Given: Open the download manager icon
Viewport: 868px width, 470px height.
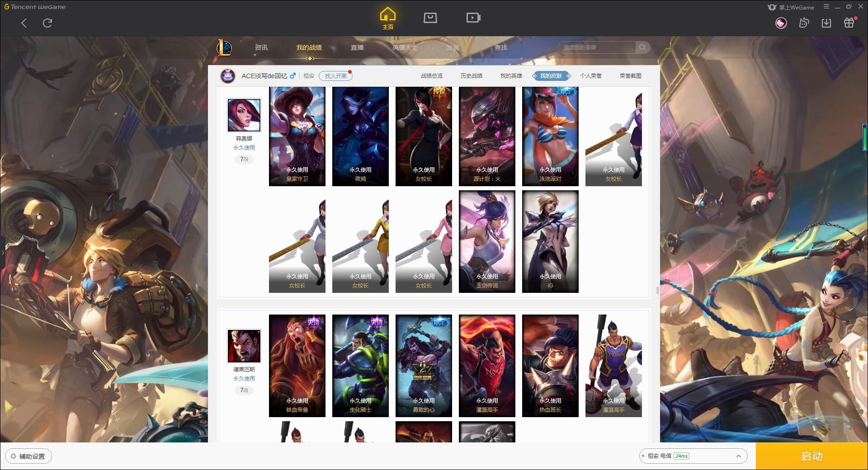Looking at the screenshot, I should tap(826, 23).
